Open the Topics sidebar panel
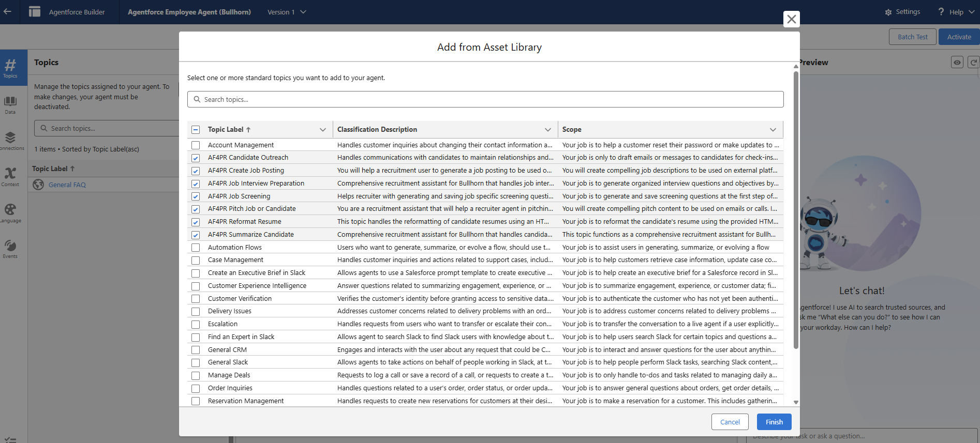Image resolution: width=980 pixels, height=443 pixels. tap(10, 68)
